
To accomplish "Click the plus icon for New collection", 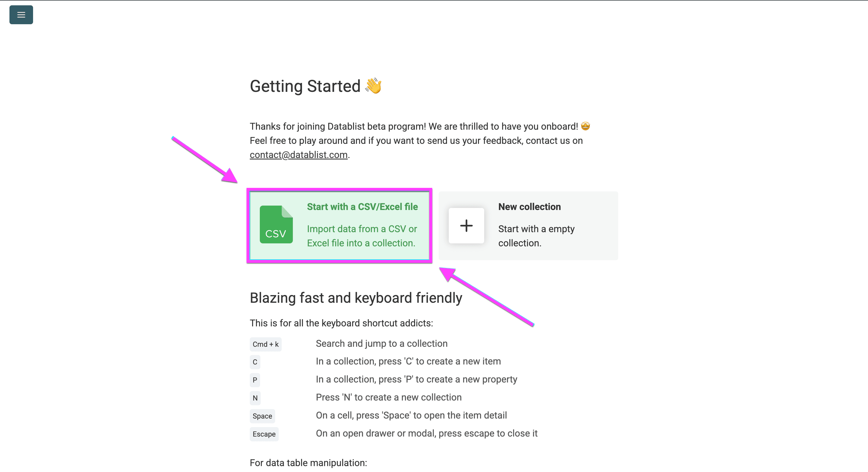I will pyautogui.click(x=466, y=226).
